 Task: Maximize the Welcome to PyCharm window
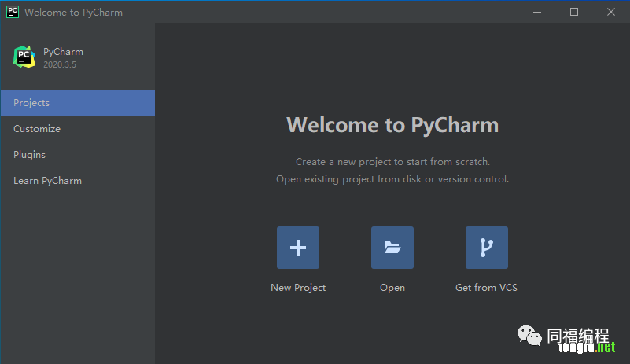pyautogui.click(x=574, y=12)
